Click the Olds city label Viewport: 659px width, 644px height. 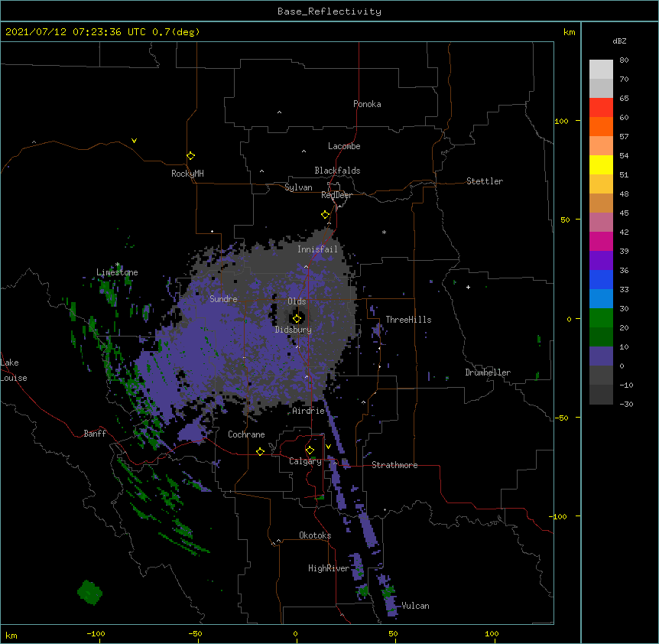(297, 301)
